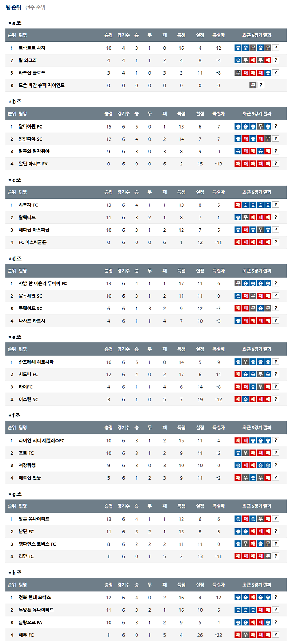293x644 pixels.
Task: Open the 알 와크라 team link
Action: tap(28, 60)
